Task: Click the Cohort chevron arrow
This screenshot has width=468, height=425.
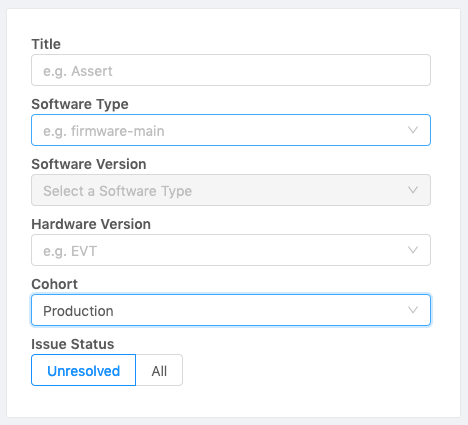Action: (x=413, y=310)
